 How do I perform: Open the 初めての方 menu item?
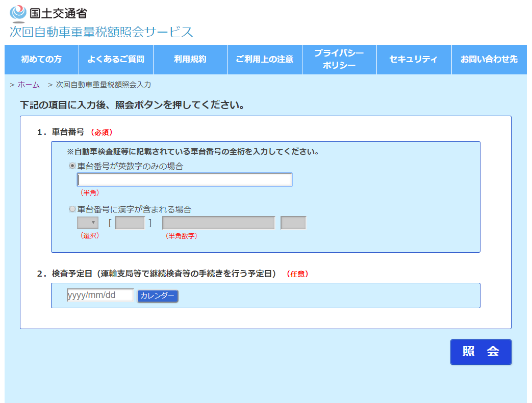(x=41, y=59)
